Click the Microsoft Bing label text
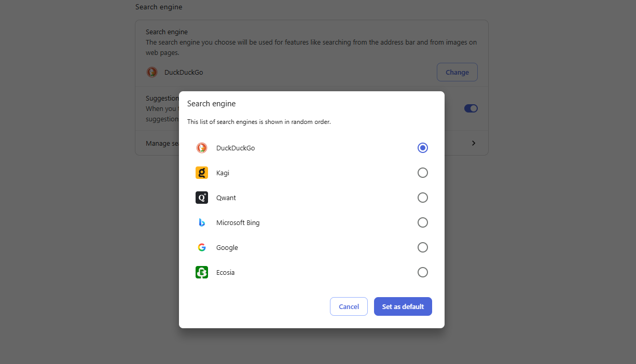 (238, 222)
